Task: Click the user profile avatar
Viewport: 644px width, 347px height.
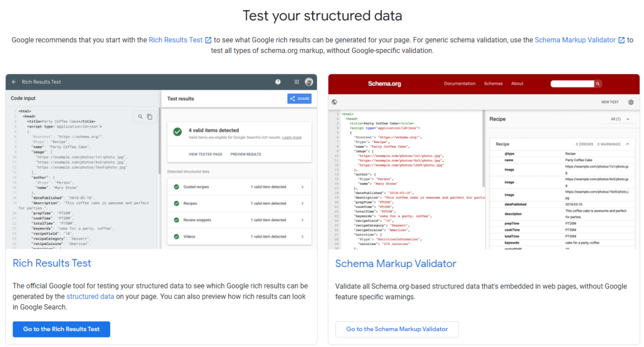Action: point(309,82)
